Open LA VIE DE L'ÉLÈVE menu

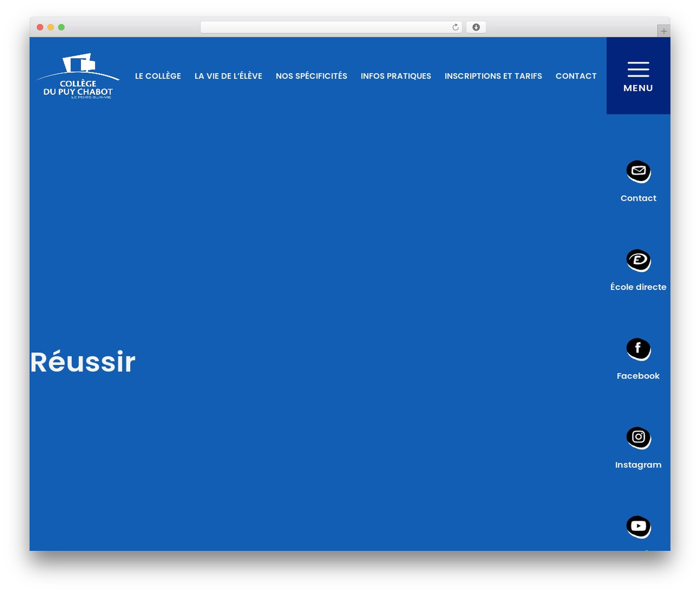229,76
